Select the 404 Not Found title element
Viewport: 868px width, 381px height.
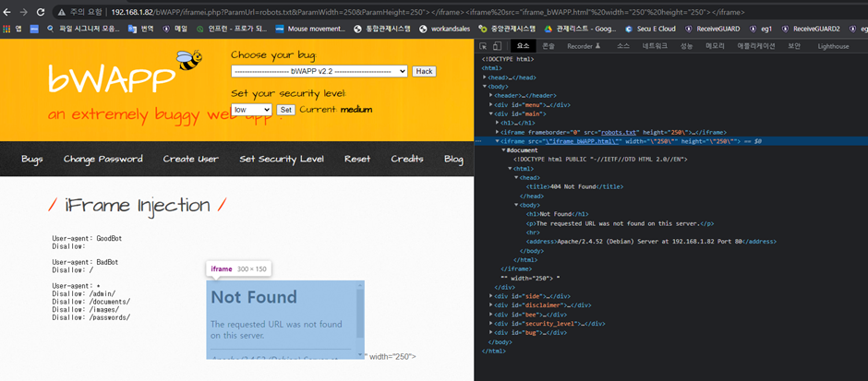tap(574, 187)
